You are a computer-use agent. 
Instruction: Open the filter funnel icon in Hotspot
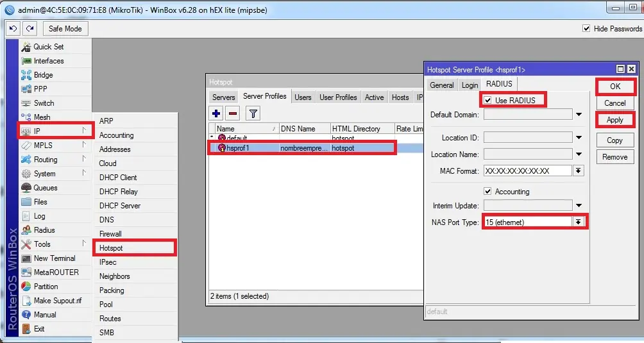click(x=253, y=113)
